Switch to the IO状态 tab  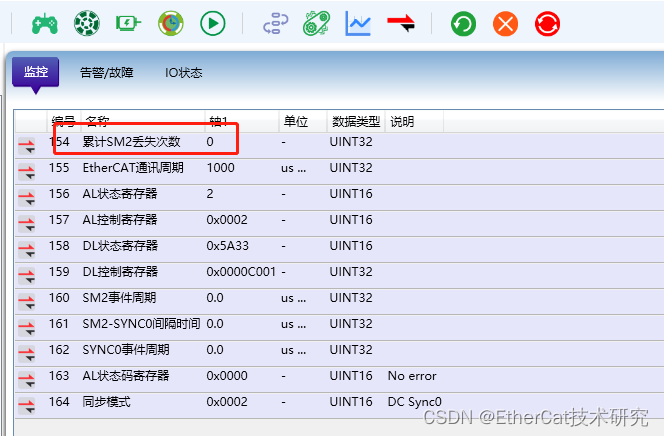coord(184,73)
